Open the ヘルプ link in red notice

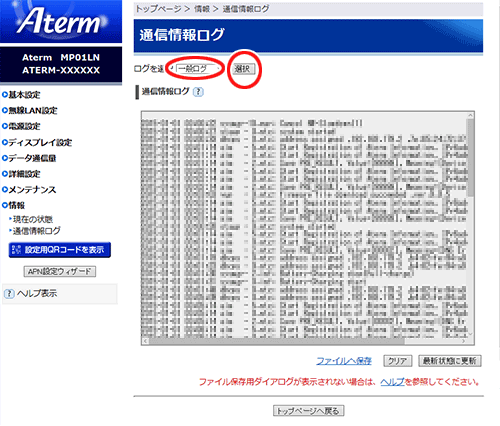(392, 382)
